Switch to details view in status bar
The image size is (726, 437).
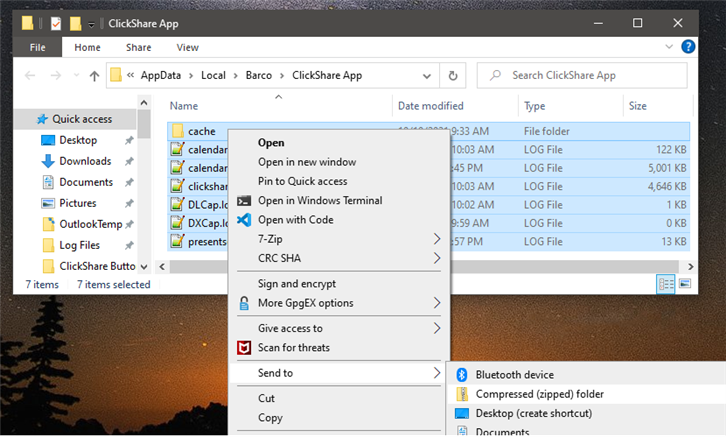click(x=666, y=285)
